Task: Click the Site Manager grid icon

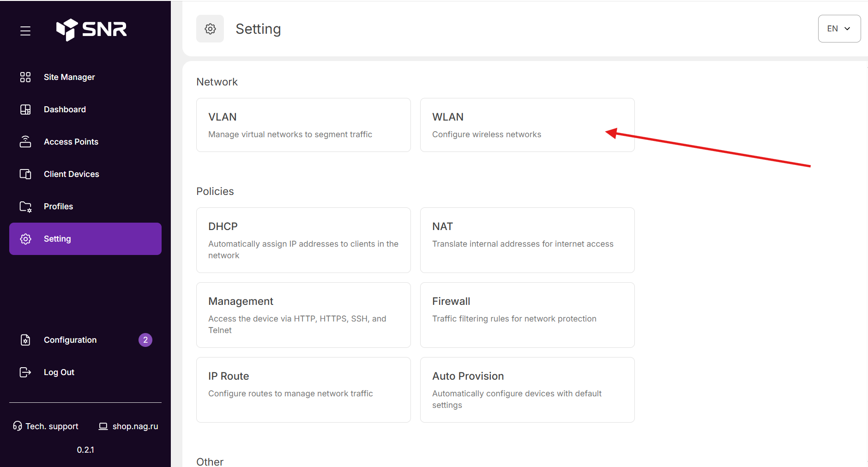Action: [25, 77]
